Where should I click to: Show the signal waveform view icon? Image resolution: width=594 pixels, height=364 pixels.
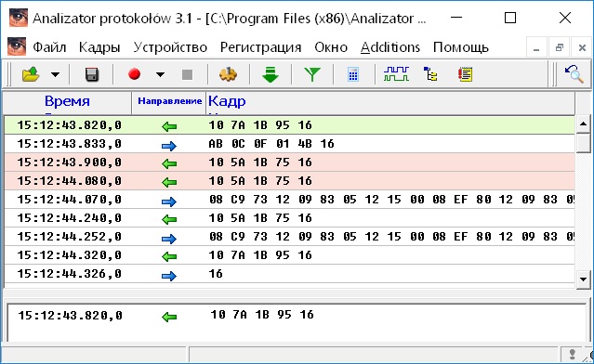pos(396,74)
